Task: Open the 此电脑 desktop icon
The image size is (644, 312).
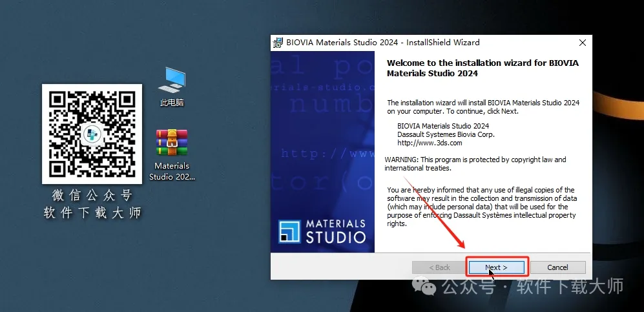Action: (172, 80)
